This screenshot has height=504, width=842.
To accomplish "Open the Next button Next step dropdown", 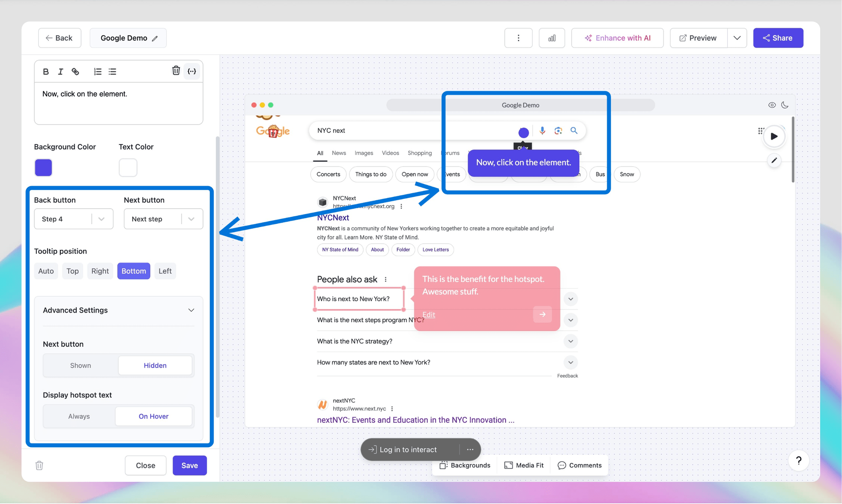I will (163, 219).
